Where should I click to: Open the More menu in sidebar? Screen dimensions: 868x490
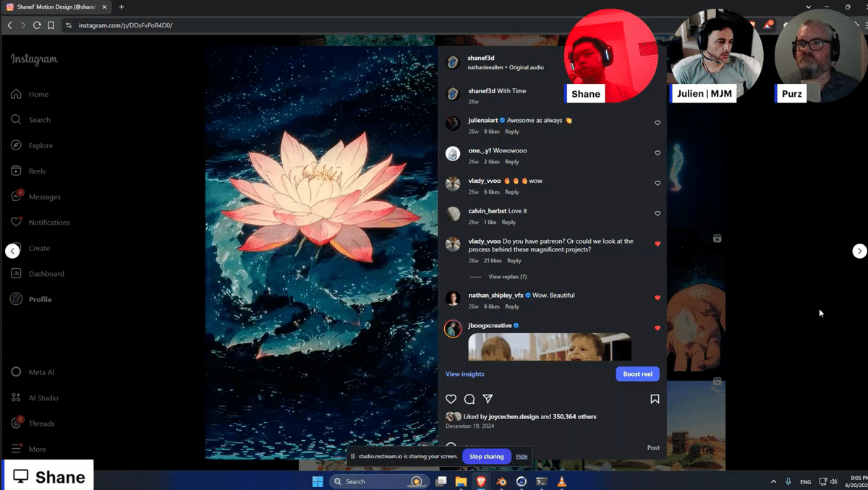point(29,449)
